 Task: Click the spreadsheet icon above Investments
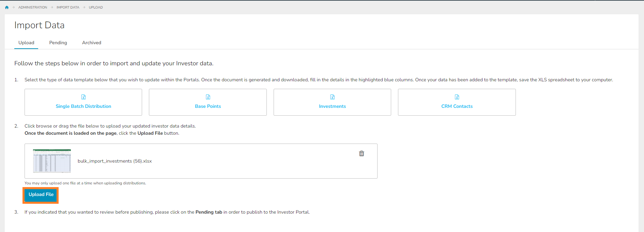pos(333,97)
